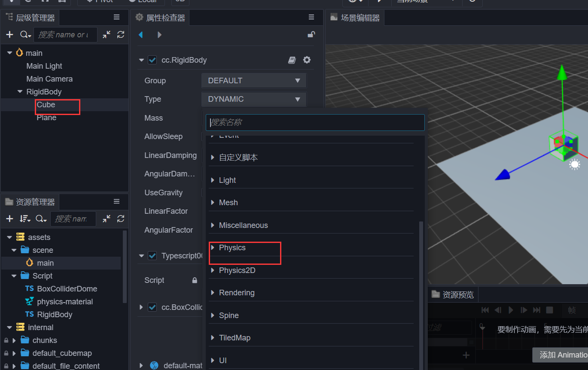588x370 pixels.
Task: Click the 搜索名称 search input field
Action: (x=315, y=122)
